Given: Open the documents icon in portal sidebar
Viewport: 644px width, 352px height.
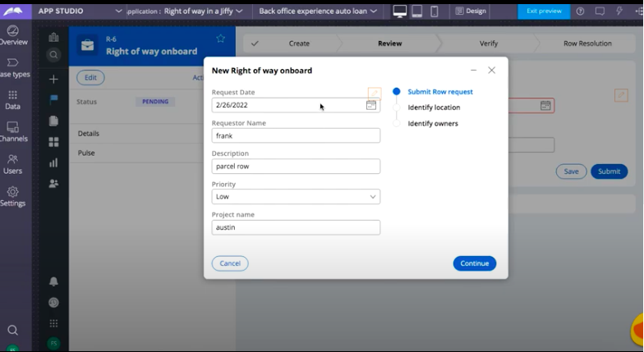Looking at the screenshot, I should 53,121.
